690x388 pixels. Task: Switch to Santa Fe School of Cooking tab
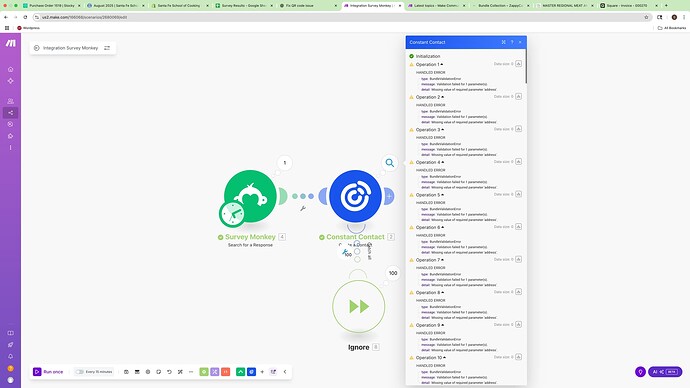pos(179,6)
